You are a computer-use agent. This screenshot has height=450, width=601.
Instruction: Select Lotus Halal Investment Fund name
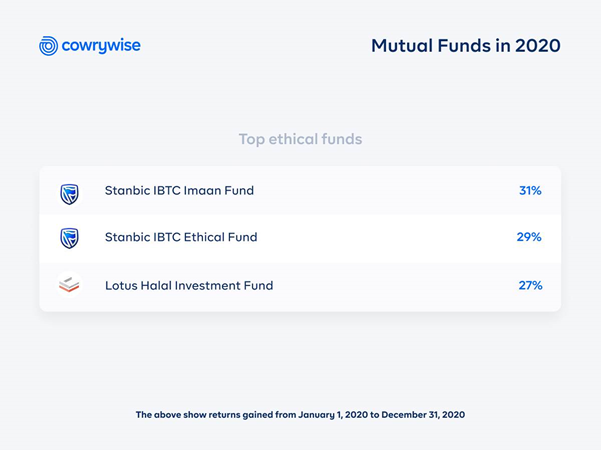pos(189,286)
